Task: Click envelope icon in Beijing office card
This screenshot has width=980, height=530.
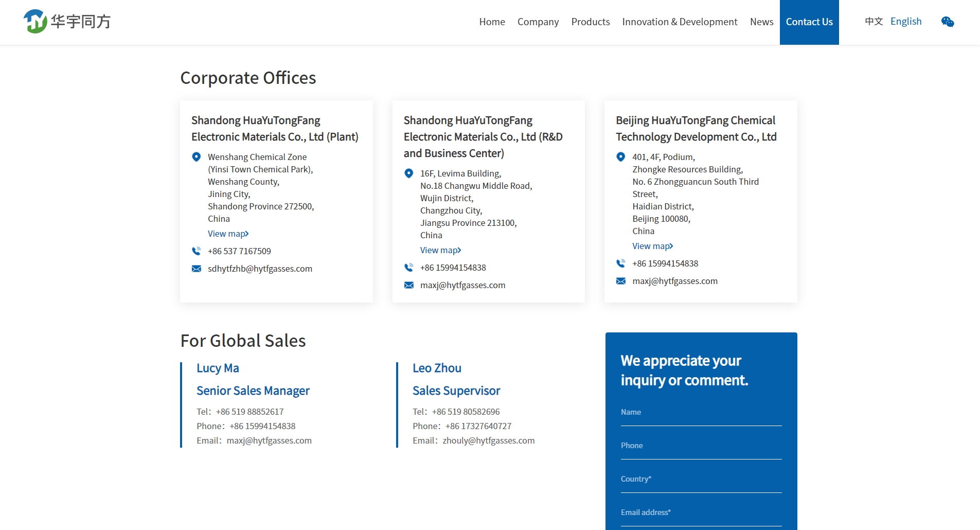Action: [x=621, y=281]
